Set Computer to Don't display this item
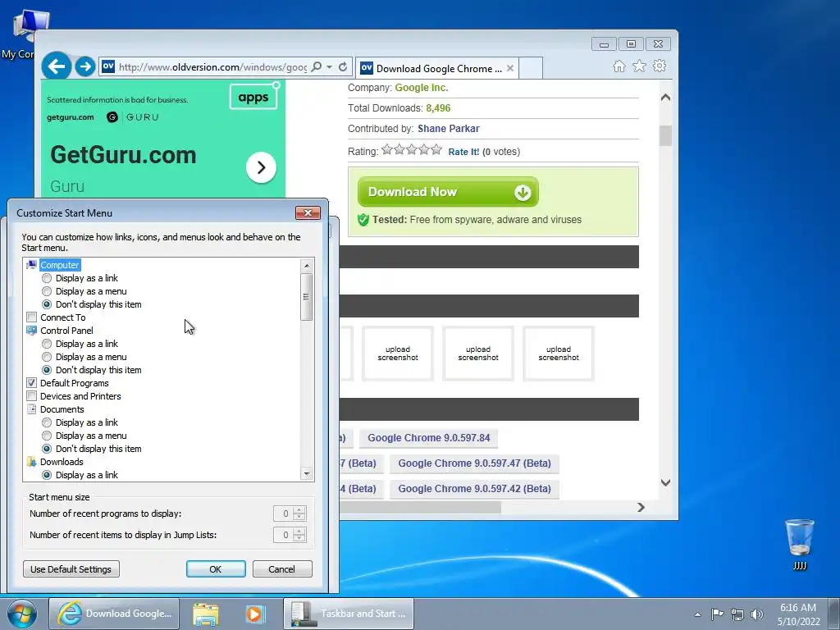 pyautogui.click(x=47, y=304)
